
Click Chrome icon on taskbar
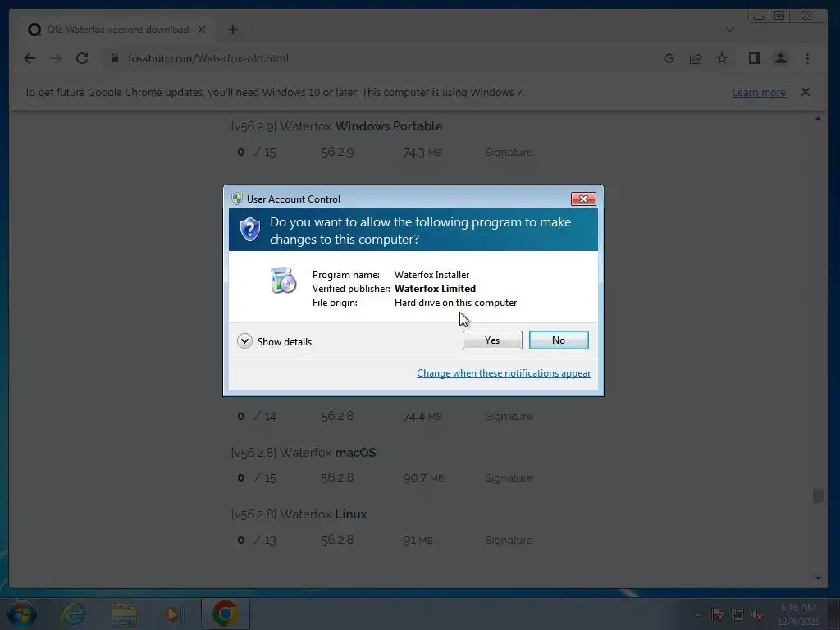tap(226, 614)
